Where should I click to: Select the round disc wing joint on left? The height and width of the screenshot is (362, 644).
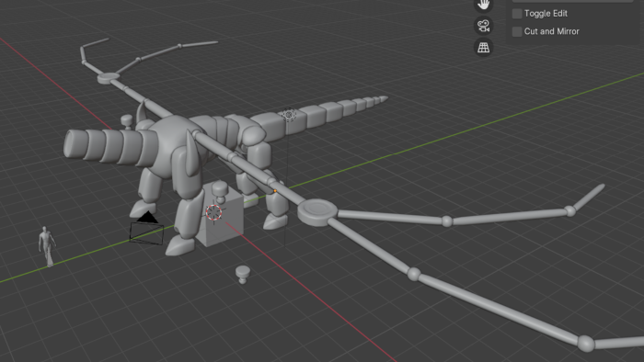coord(109,78)
